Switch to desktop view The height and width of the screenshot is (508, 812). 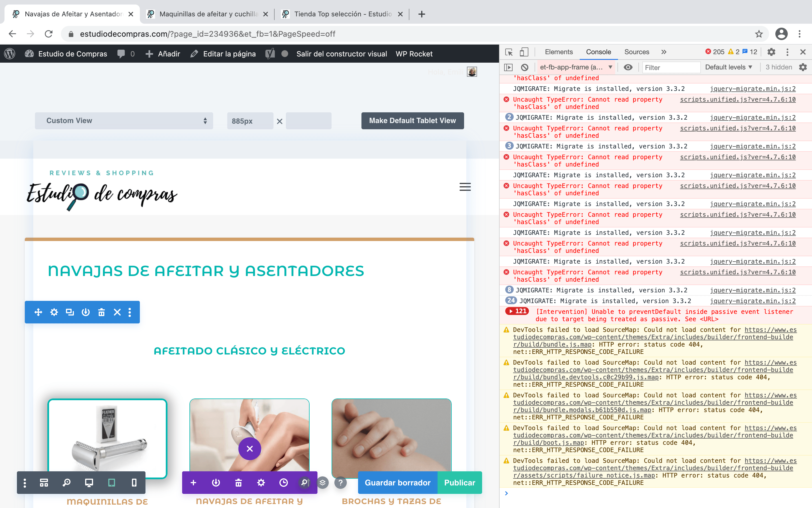(89, 483)
